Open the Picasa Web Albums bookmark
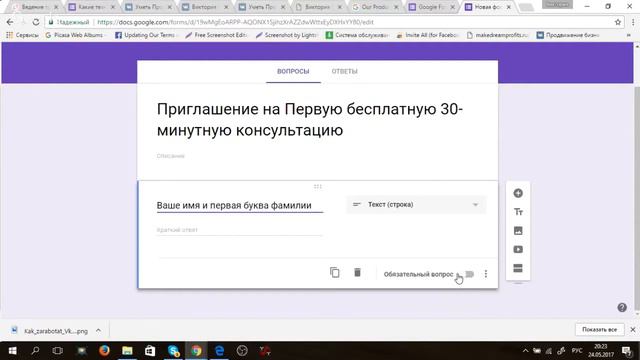The width and height of the screenshot is (640, 360). coord(75,35)
